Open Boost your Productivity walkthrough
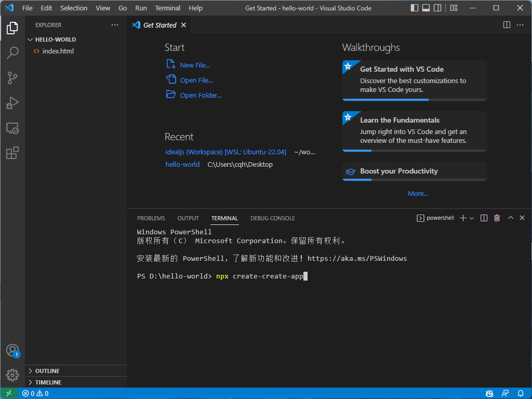The image size is (532, 399). click(x=414, y=171)
